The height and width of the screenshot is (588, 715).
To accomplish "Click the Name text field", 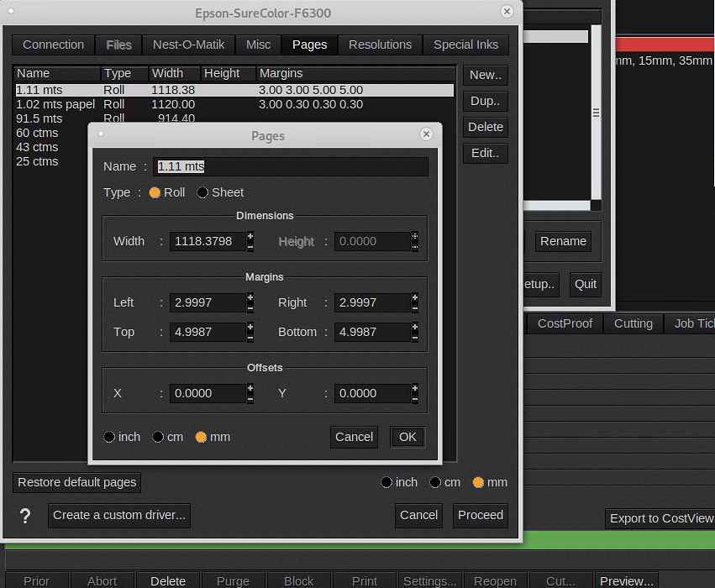I will pyautogui.click(x=291, y=166).
